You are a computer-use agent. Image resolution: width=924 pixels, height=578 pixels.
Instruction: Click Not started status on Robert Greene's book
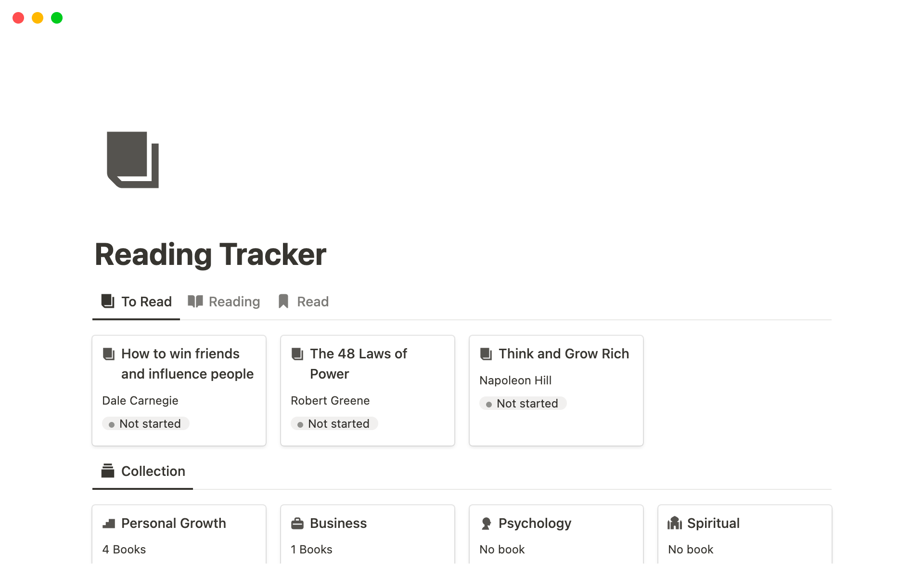coord(334,424)
